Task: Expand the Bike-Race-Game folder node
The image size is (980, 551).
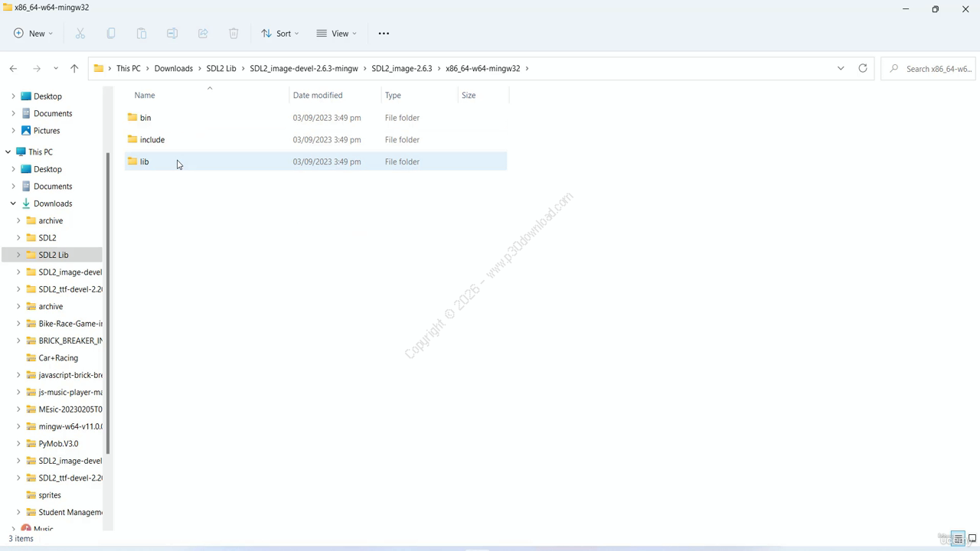Action: (18, 324)
